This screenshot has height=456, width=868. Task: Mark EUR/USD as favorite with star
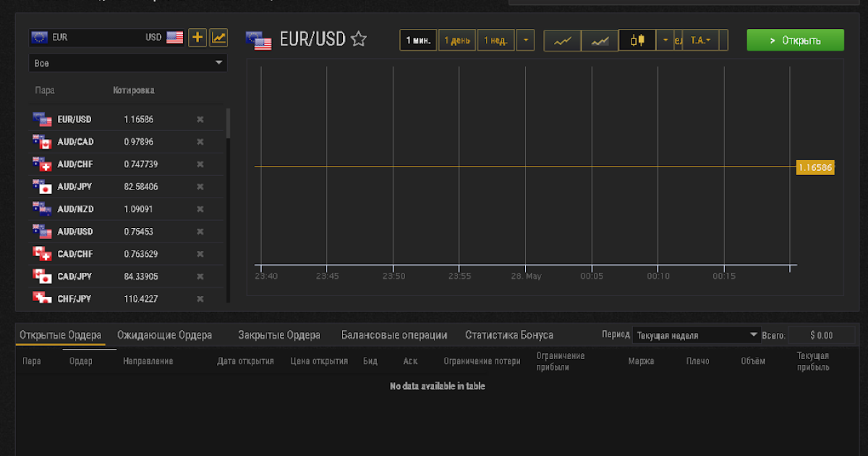[359, 40]
